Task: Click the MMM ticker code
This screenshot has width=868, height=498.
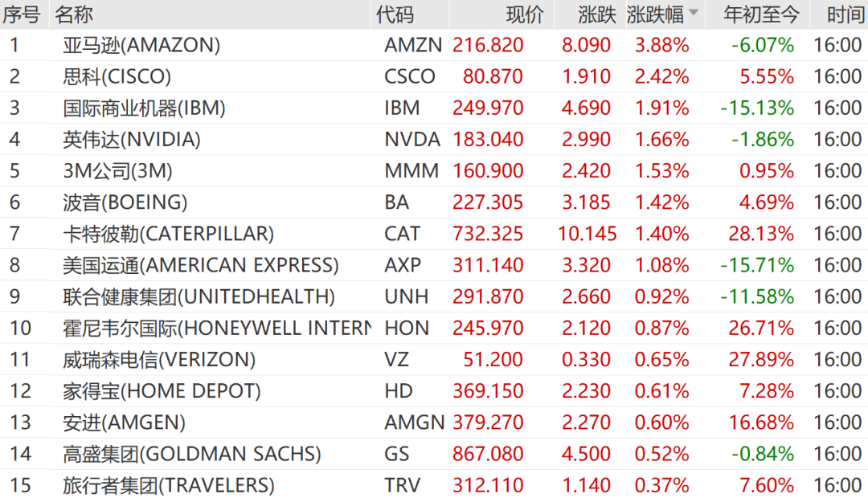Action: pos(411,170)
